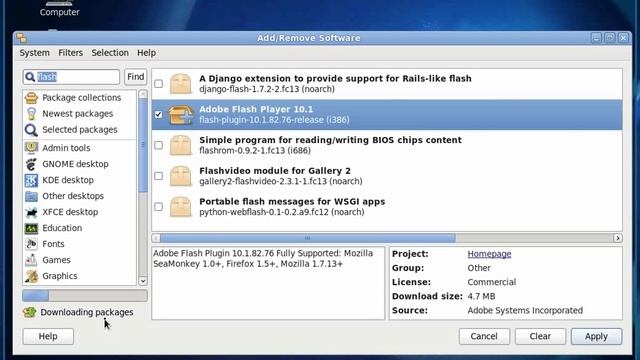This screenshot has height=360, width=640.
Task: Select the Flashvideo module for Gallery 2 row
Action: pos(387,176)
